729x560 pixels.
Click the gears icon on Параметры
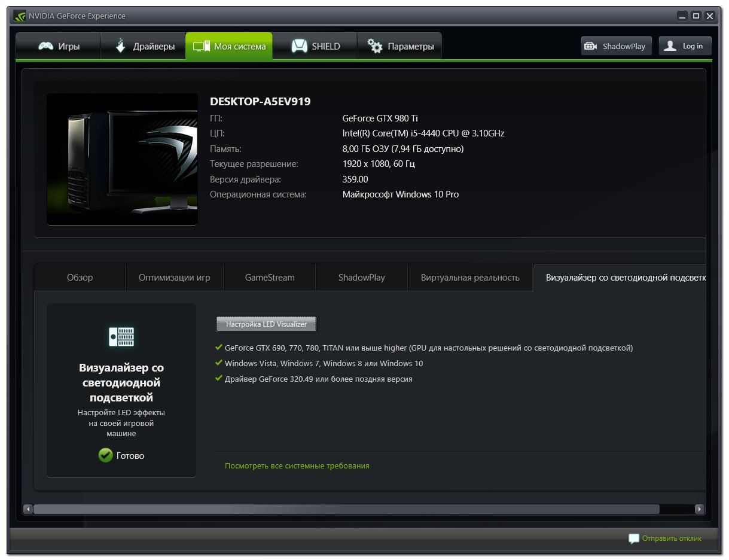[x=375, y=46]
